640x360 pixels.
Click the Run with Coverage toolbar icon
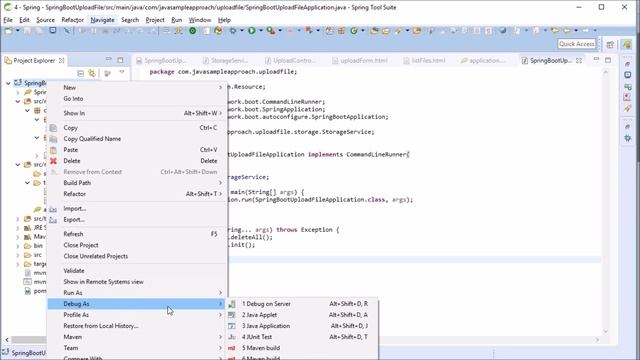pos(270,31)
